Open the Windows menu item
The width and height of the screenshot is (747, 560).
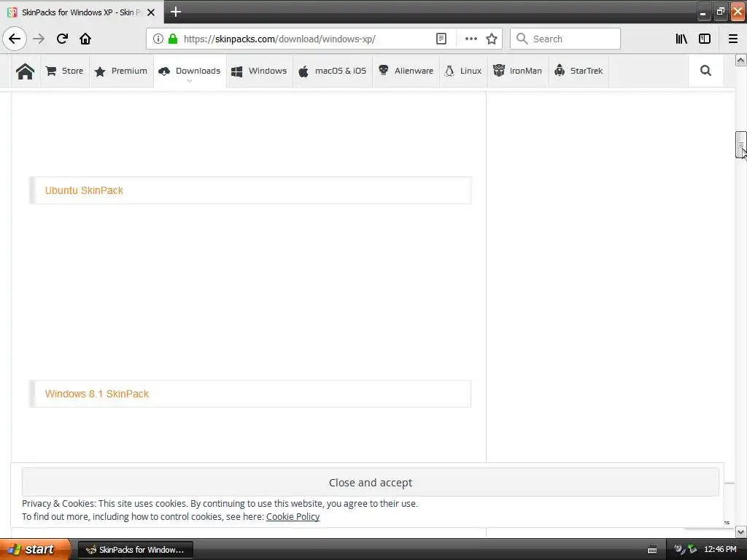pyautogui.click(x=259, y=71)
